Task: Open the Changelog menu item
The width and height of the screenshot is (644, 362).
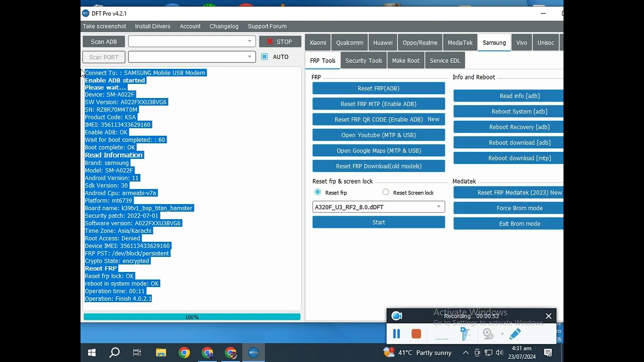Action: tap(224, 26)
